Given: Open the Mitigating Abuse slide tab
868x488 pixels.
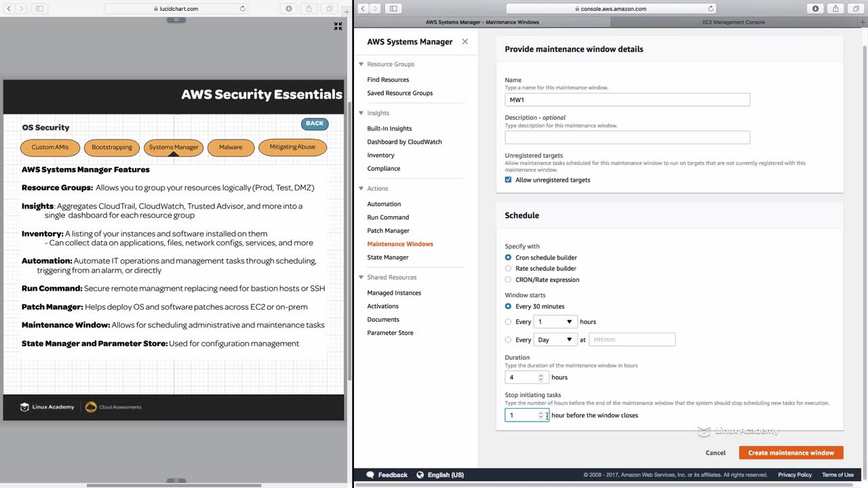Looking at the screenshot, I should pyautogui.click(x=292, y=147).
